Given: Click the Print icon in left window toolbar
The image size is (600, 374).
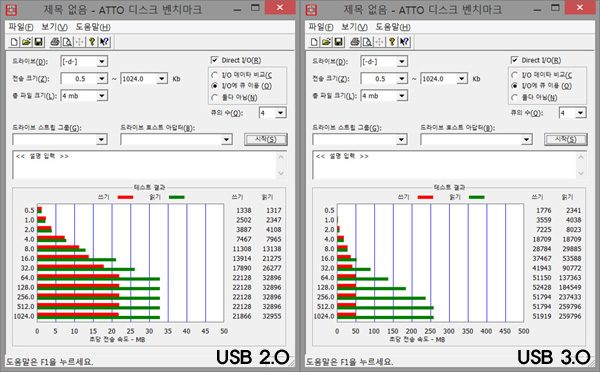Looking at the screenshot, I should 55,42.
